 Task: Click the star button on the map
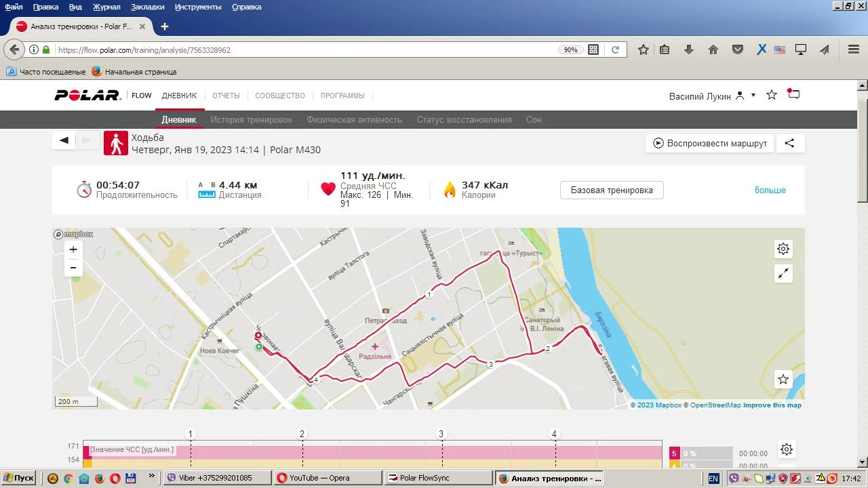pyautogui.click(x=783, y=380)
